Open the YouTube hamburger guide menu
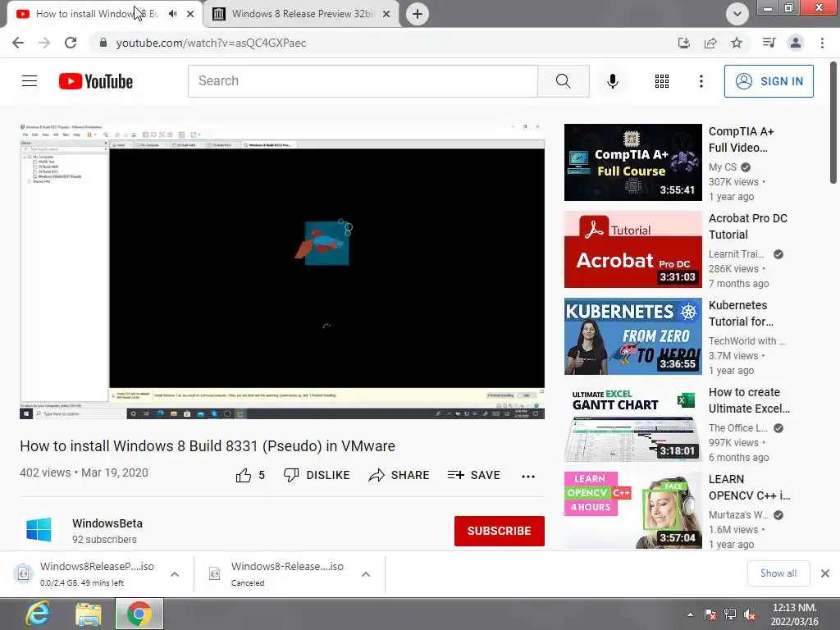This screenshot has height=630, width=840. pyautogui.click(x=30, y=81)
